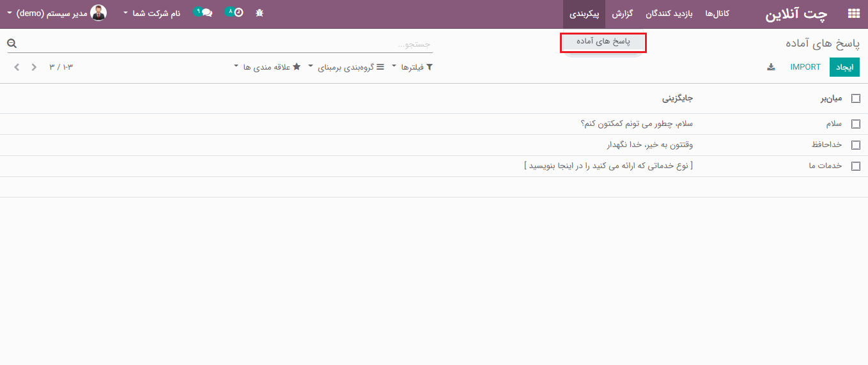Viewport: 868px width, 365px height.
Task: Open record خدمات ما shortcut cell
Action: point(825,166)
